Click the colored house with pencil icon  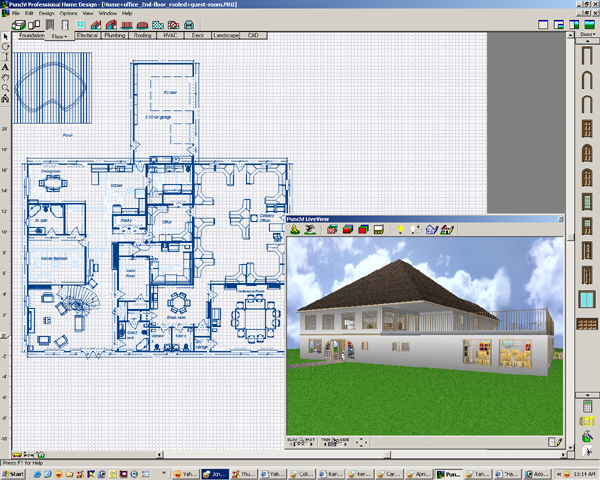(x=447, y=229)
